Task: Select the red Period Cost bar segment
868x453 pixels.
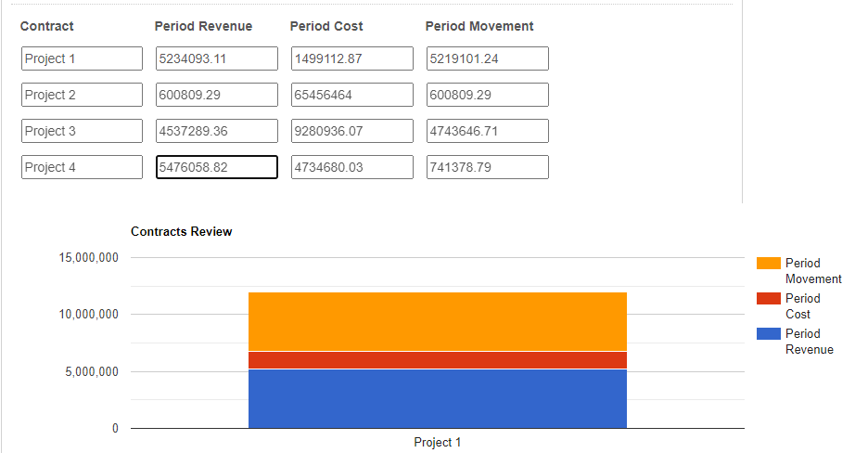Action: pyautogui.click(x=438, y=360)
